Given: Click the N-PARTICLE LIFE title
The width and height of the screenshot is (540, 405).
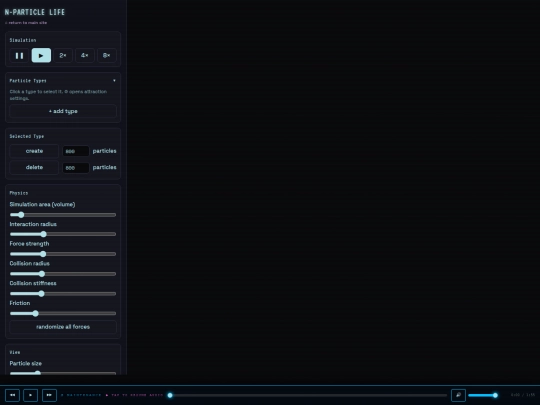Looking at the screenshot, I should pyautogui.click(x=35, y=12).
